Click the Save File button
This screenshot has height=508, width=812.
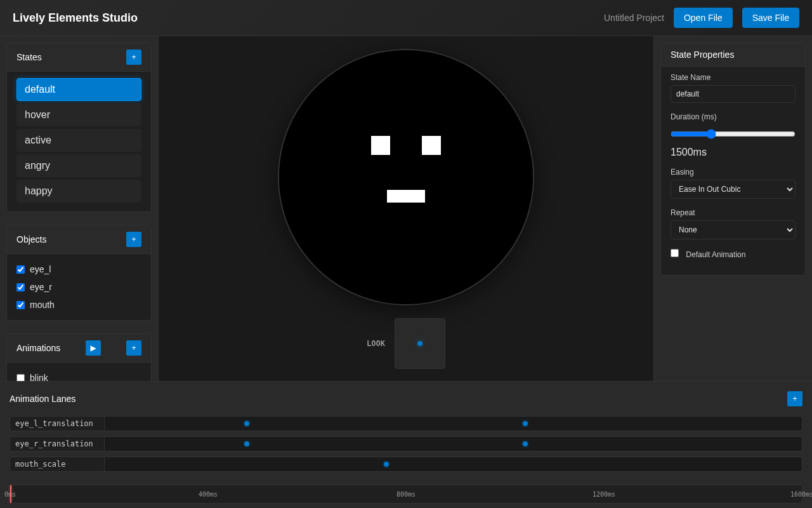[x=770, y=18]
